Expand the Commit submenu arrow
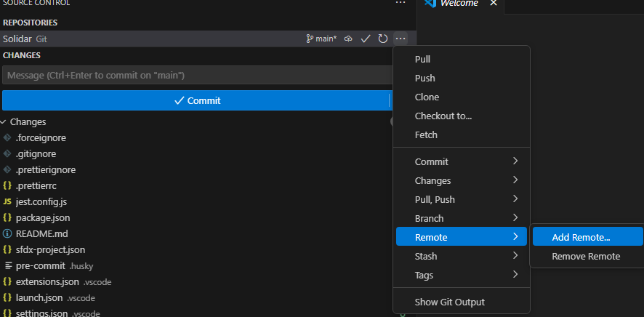Screen dimensions: 644x317 [515, 161]
